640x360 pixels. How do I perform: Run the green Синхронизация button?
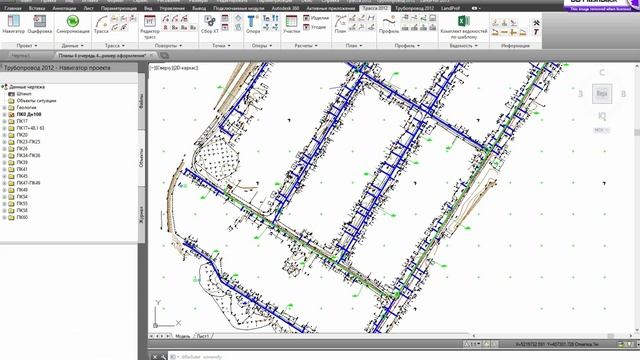(x=73, y=24)
